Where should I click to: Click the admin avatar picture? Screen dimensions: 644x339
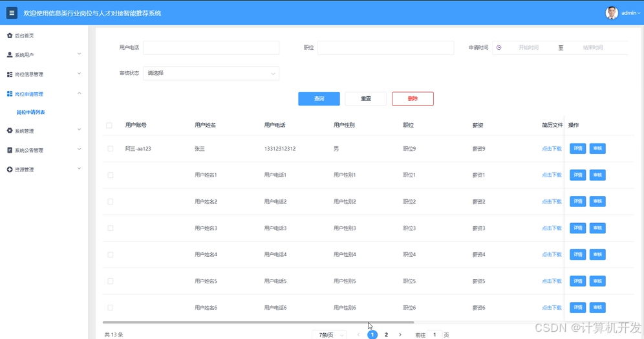coord(612,13)
